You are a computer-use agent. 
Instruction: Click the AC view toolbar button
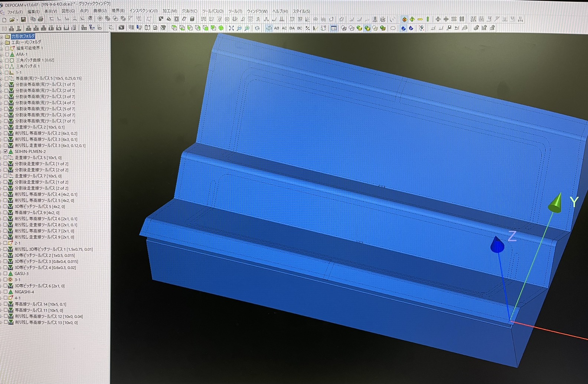[284, 28]
